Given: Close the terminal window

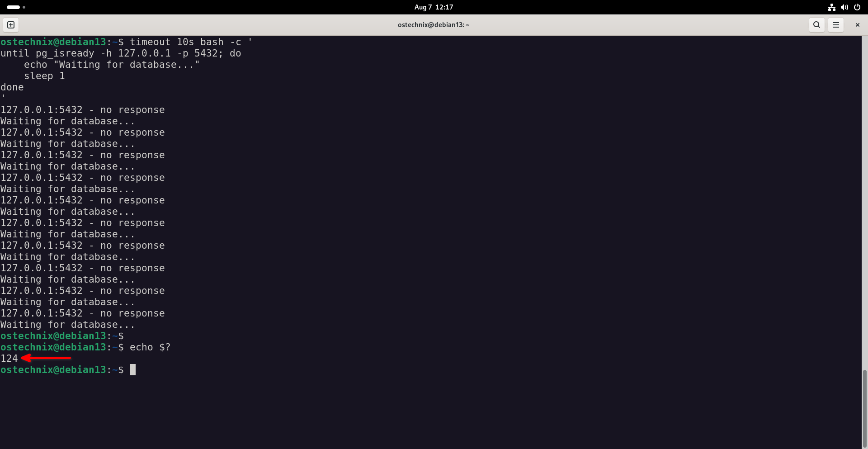Looking at the screenshot, I should click(857, 25).
